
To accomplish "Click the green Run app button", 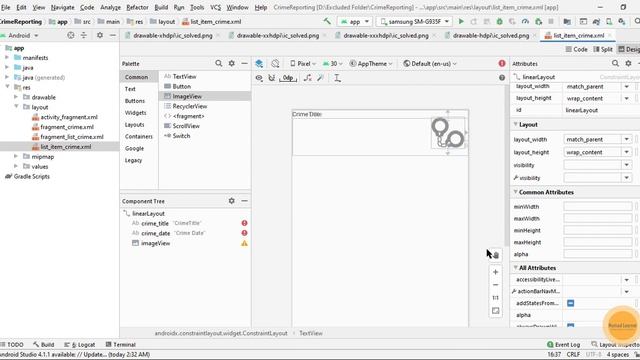I will pos(461,22).
